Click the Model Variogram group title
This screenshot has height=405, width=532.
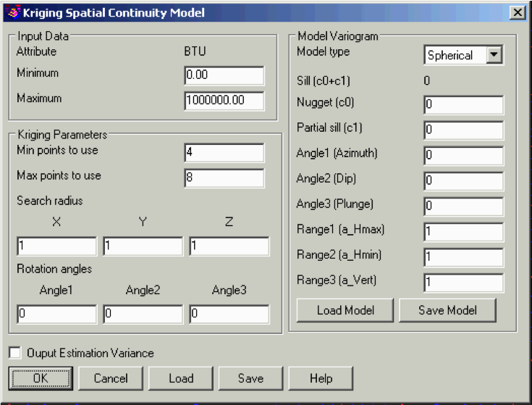(x=337, y=36)
